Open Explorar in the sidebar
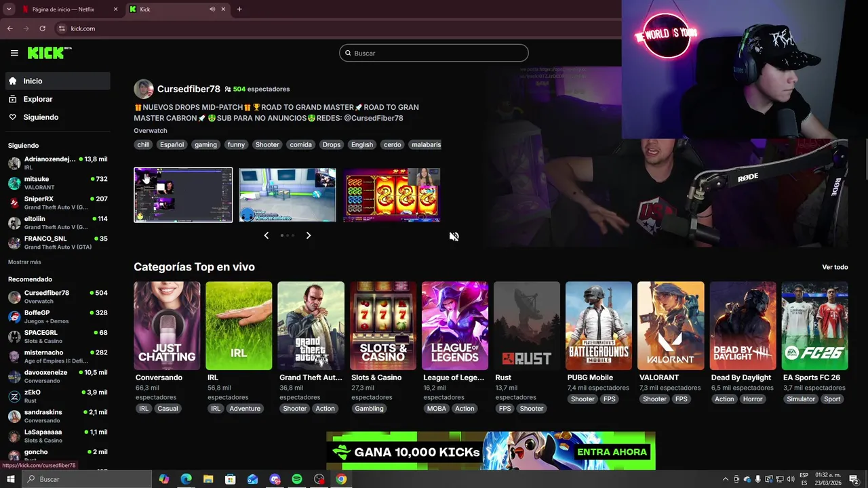This screenshot has width=868, height=488. (x=58, y=99)
